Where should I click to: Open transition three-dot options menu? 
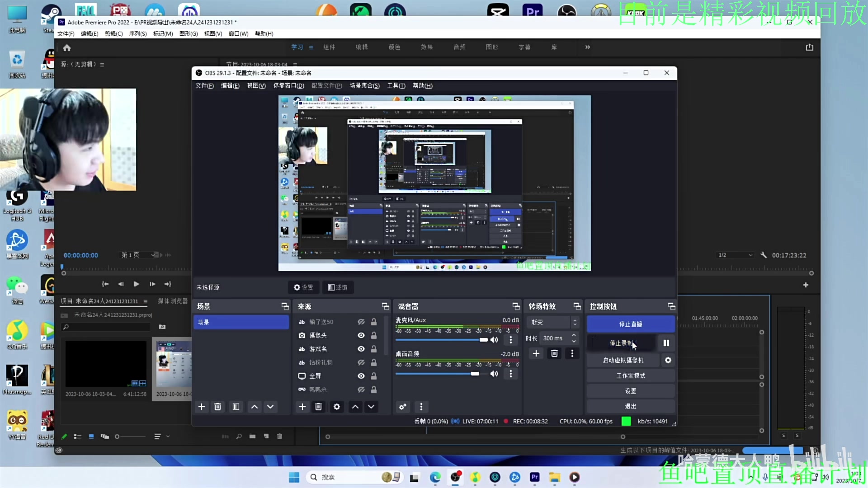pyautogui.click(x=572, y=353)
